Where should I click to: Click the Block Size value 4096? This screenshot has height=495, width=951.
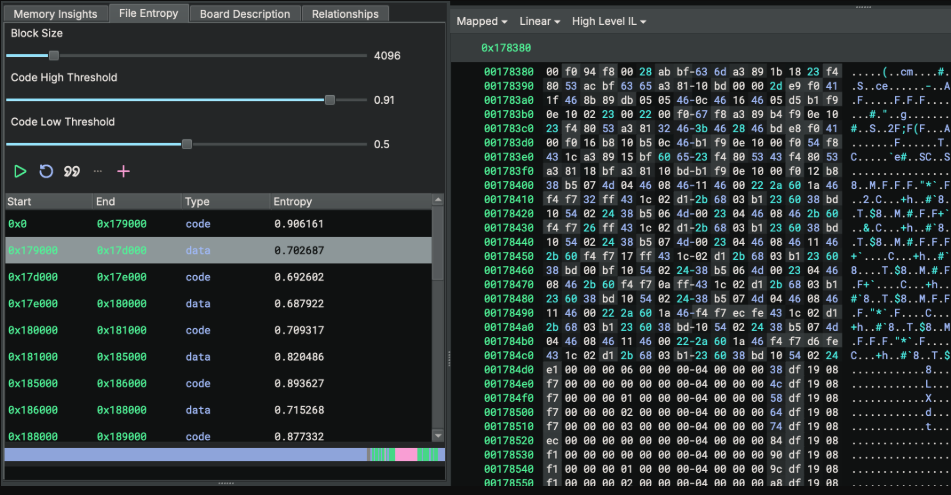tap(387, 56)
